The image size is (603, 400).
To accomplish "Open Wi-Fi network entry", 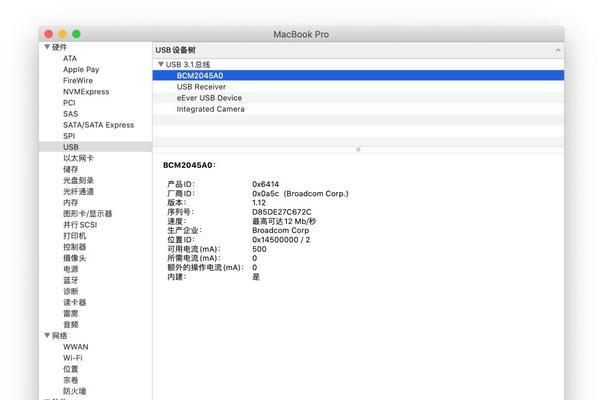I will tap(73, 358).
